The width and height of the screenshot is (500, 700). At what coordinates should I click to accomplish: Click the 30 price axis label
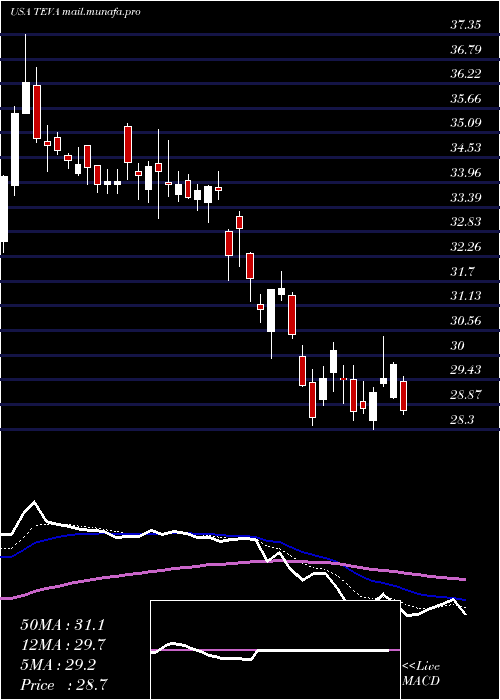[x=458, y=345]
